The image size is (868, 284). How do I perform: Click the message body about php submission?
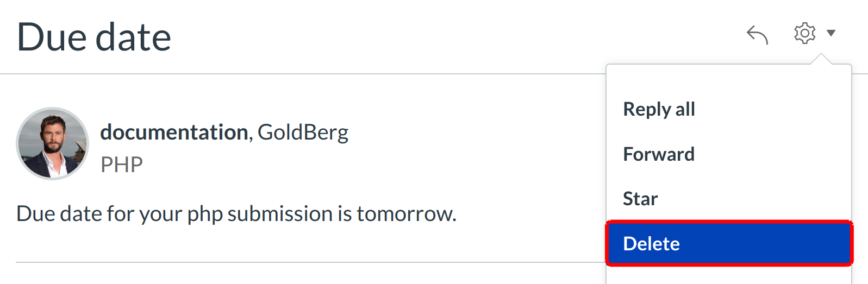tap(236, 213)
